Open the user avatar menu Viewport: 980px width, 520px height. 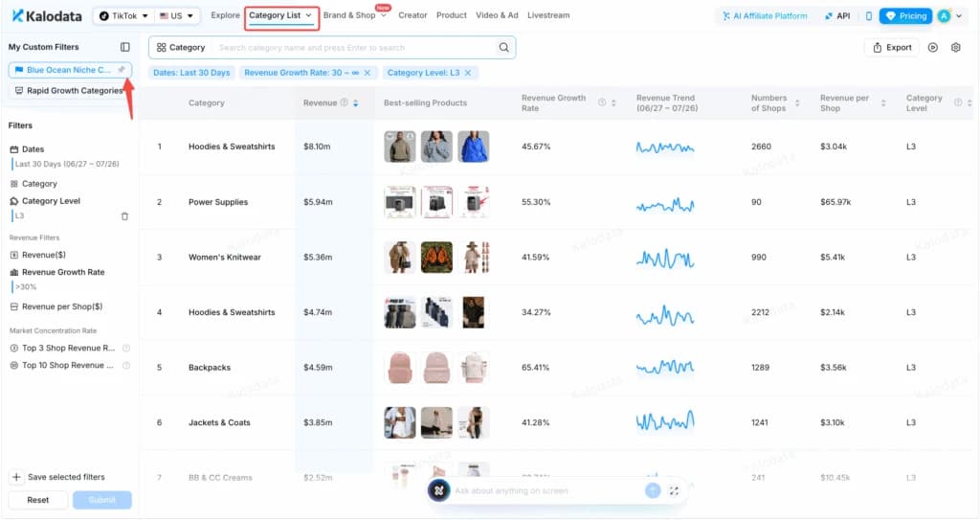point(949,15)
